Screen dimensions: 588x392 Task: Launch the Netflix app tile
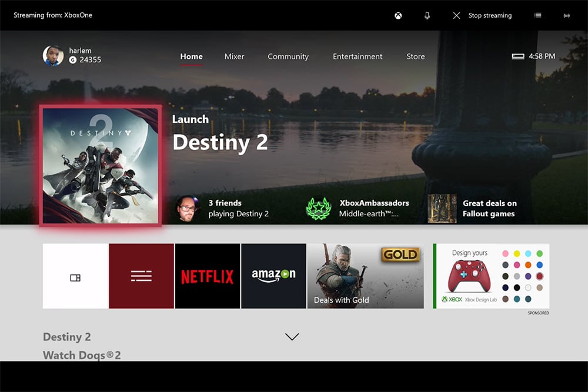click(208, 276)
